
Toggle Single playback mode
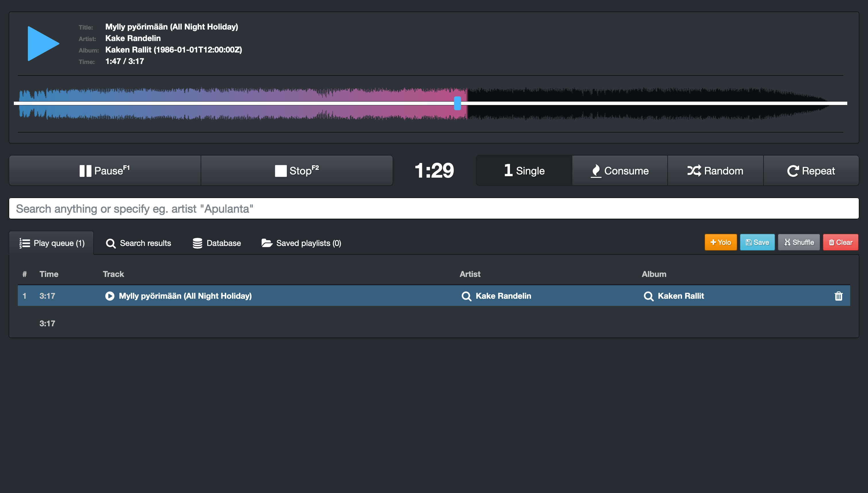[x=524, y=171]
